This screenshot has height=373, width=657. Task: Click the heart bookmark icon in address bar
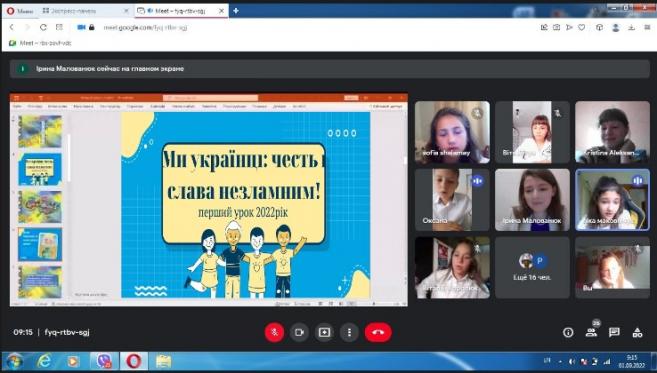tap(582, 27)
